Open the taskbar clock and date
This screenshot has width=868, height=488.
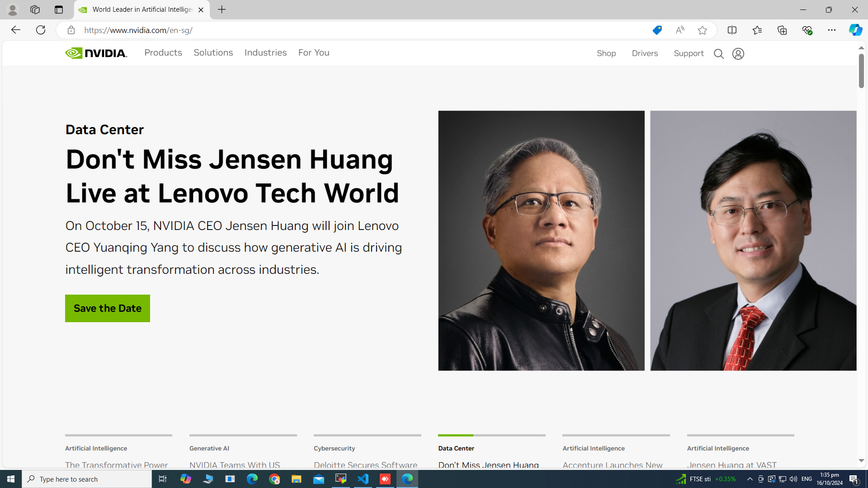pos(830,479)
